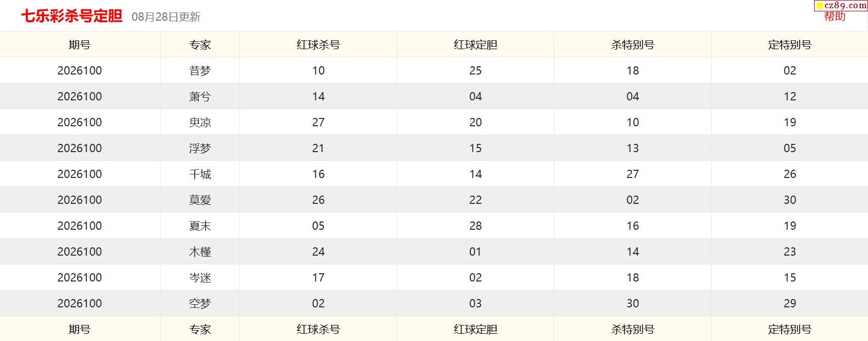
Task: Select expert name 昔梦 in the table
Action: (200, 70)
